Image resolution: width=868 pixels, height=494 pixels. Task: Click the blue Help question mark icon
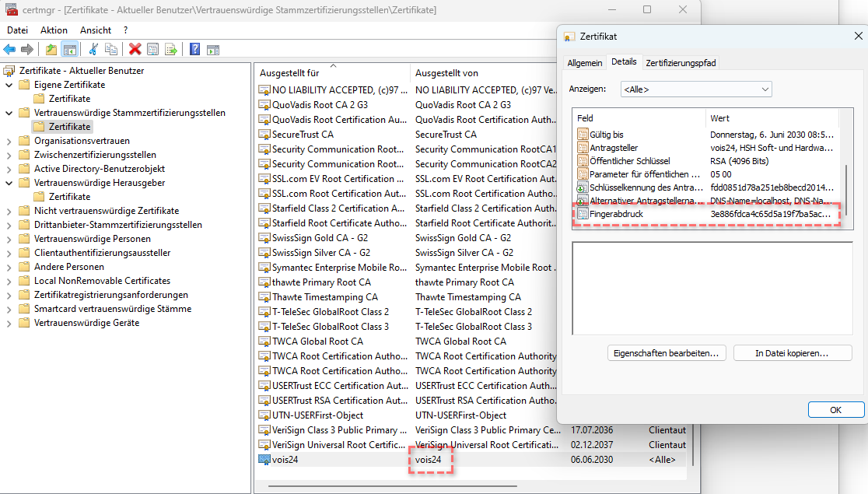pyautogui.click(x=194, y=49)
